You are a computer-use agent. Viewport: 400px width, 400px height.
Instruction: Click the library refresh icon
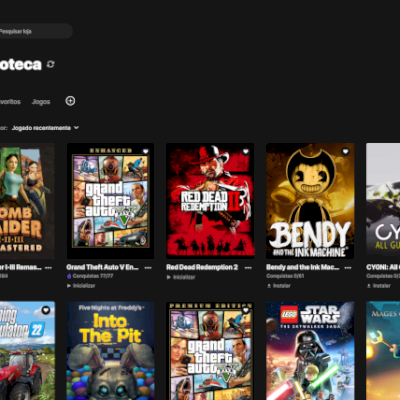coord(51,64)
